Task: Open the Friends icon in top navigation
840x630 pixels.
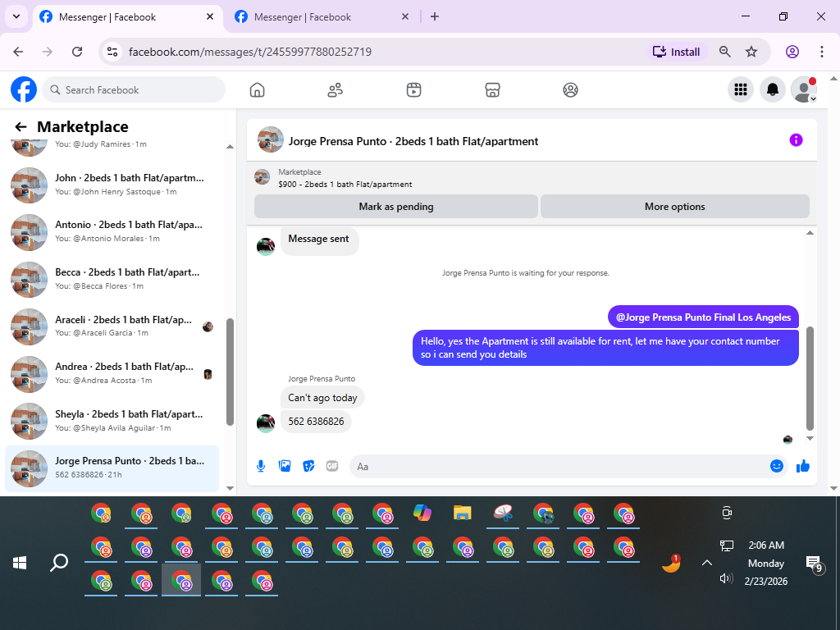Action: (x=336, y=90)
